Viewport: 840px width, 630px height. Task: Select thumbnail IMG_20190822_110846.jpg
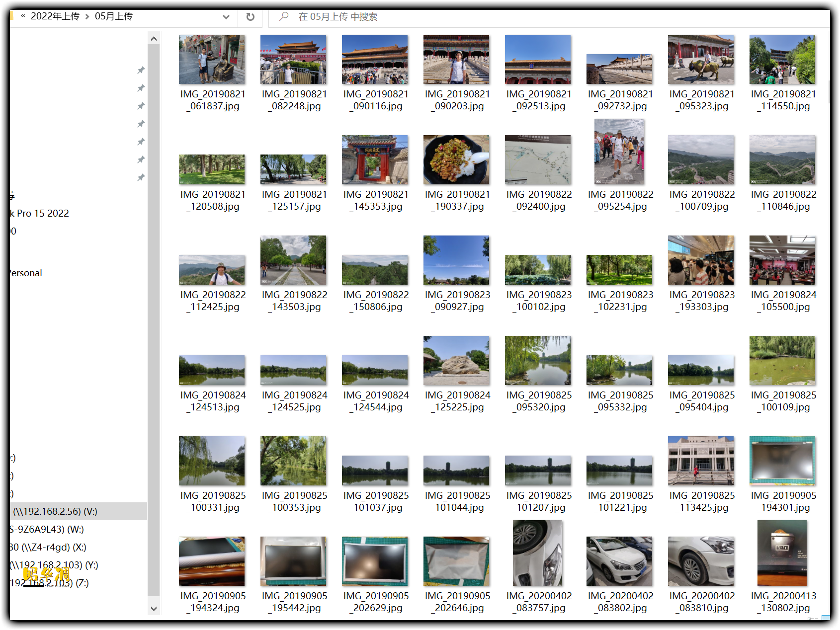[x=783, y=159]
